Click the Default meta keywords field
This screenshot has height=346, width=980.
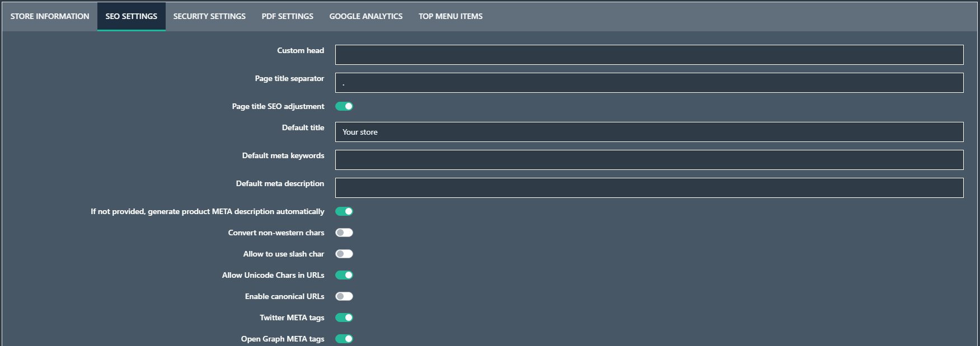coord(649,160)
